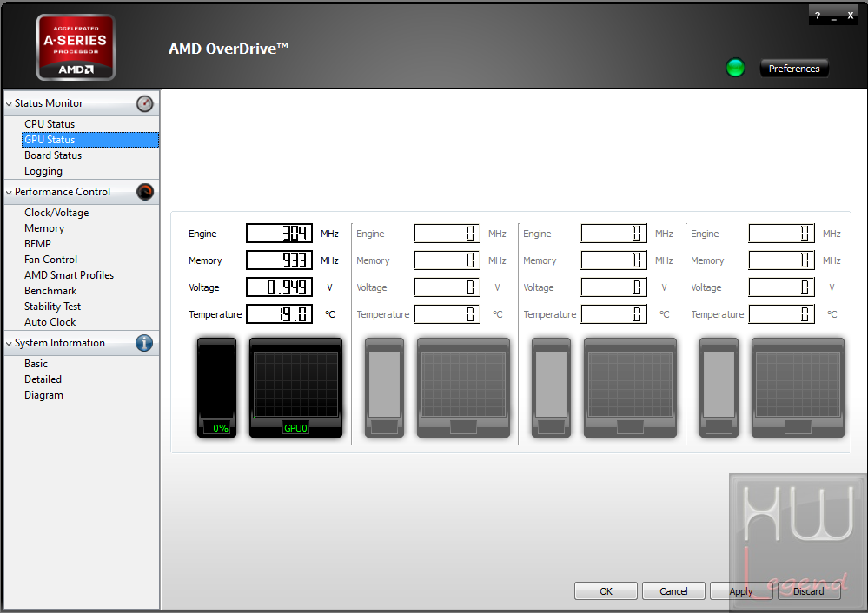The height and width of the screenshot is (613, 868).
Task: Click the Apply button
Action: tap(740, 591)
